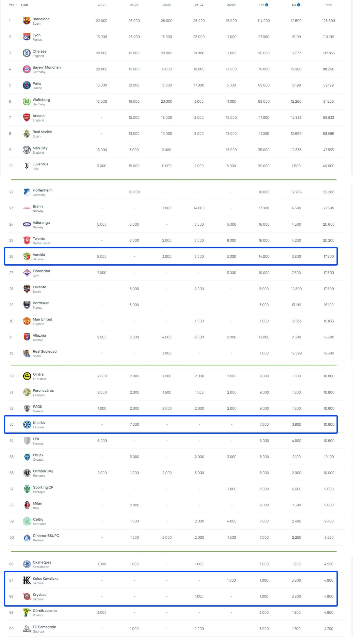The height and width of the screenshot is (644, 353).
Task: Open the Pts help info icon
Action: click(x=267, y=5)
